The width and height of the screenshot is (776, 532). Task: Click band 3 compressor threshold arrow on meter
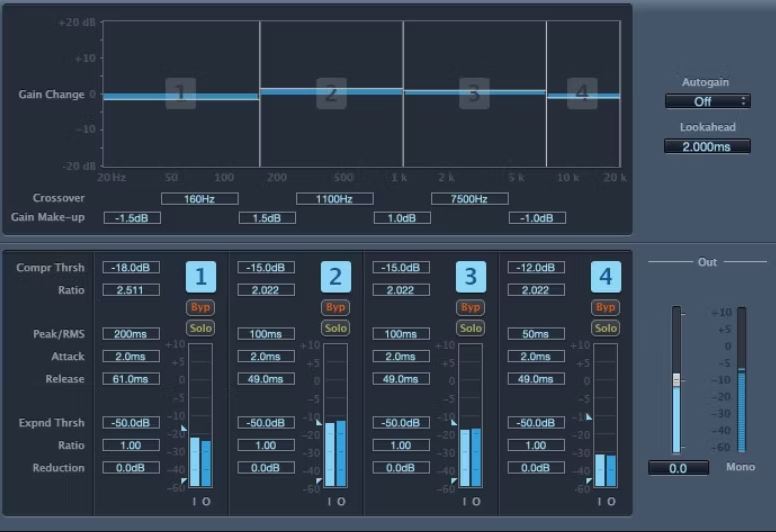454,422
